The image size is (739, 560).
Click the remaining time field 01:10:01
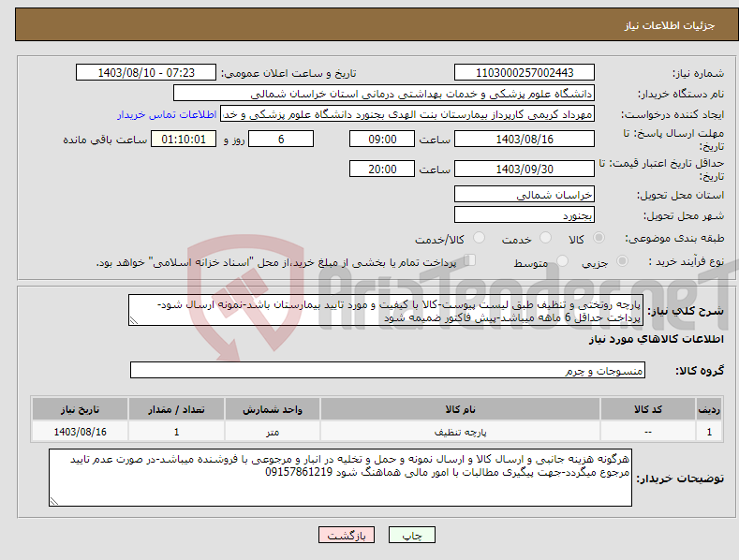point(184,139)
